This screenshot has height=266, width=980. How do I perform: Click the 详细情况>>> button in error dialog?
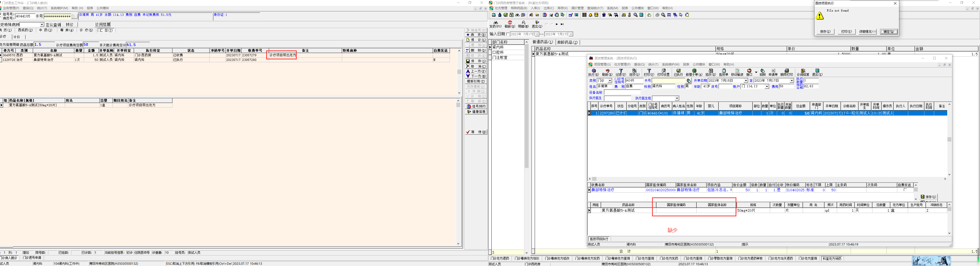867,31
